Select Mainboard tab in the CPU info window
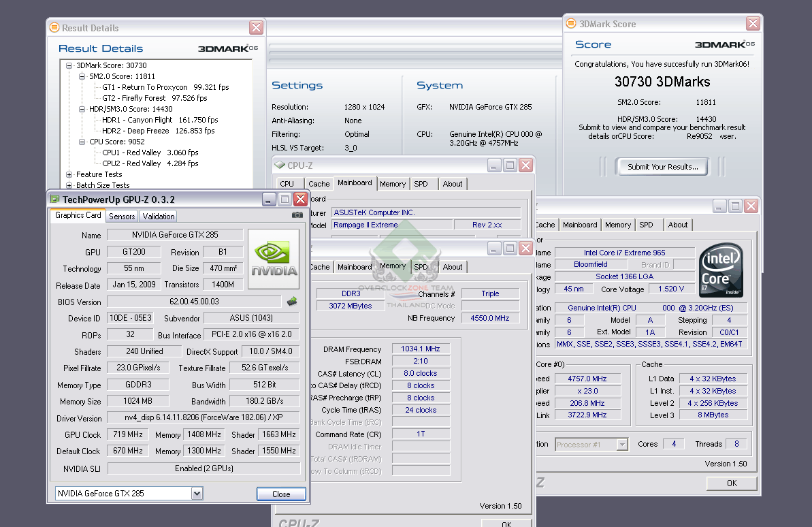The width and height of the screenshot is (812, 527). click(x=580, y=225)
